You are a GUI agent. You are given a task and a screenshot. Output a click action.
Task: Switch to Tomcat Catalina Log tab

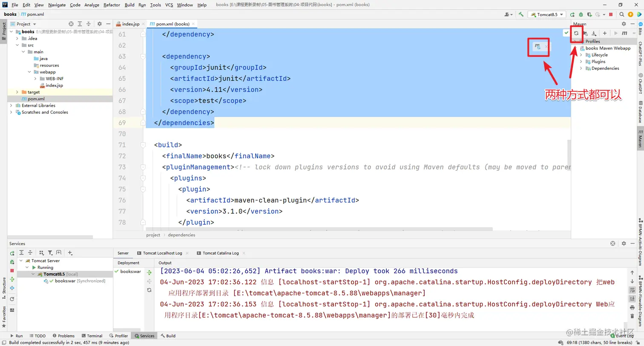(x=221, y=253)
